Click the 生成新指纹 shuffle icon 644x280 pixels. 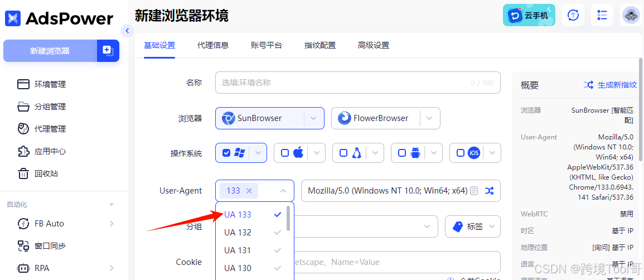(588, 85)
